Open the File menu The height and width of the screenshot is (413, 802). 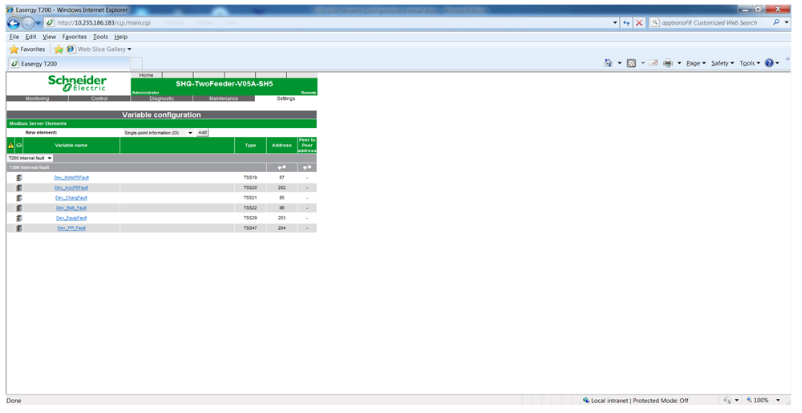(14, 37)
